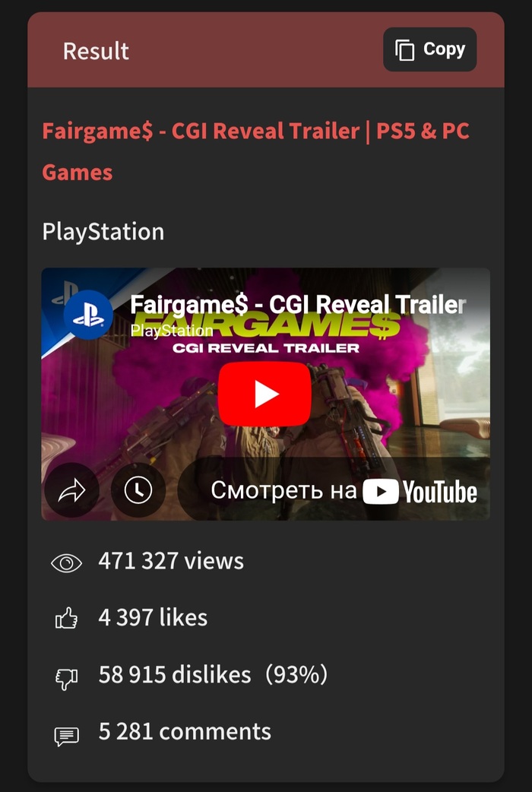Click the 58 915 dislikes (93%) text

click(x=213, y=674)
